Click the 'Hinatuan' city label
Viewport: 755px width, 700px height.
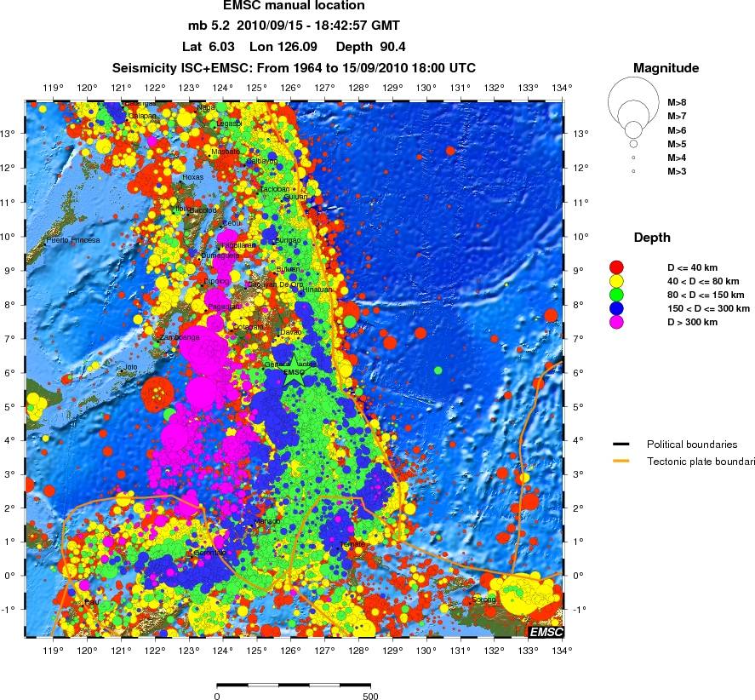317,290
